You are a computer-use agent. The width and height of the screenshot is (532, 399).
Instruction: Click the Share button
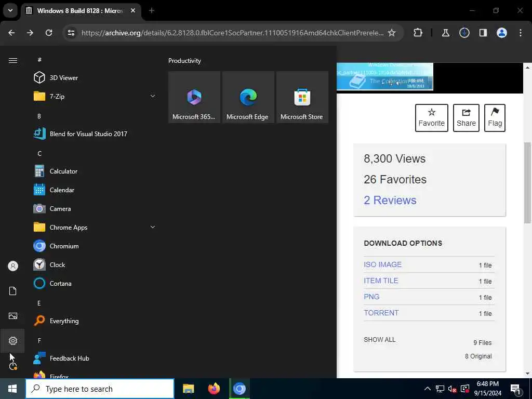pos(466,118)
